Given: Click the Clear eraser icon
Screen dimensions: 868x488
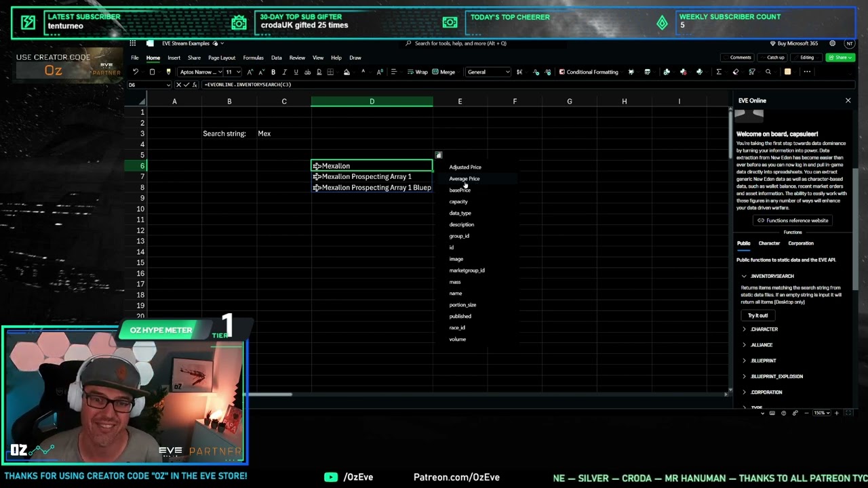Looking at the screenshot, I should pyautogui.click(x=736, y=72).
